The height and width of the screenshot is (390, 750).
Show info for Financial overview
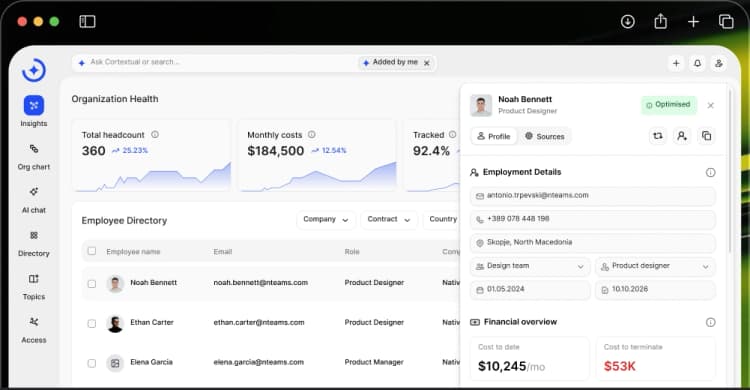coord(710,322)
